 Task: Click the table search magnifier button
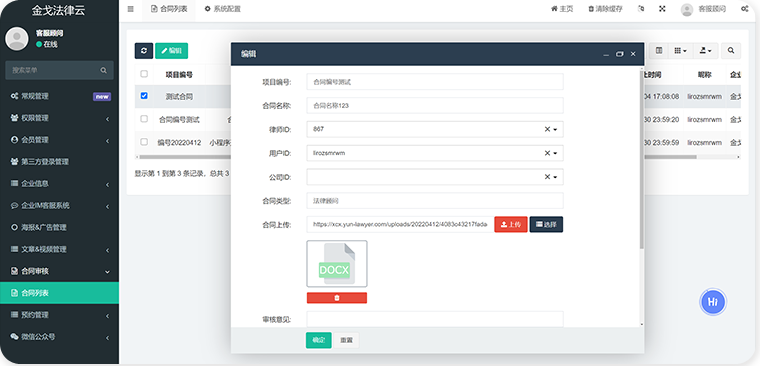click(x=731, y=51)
